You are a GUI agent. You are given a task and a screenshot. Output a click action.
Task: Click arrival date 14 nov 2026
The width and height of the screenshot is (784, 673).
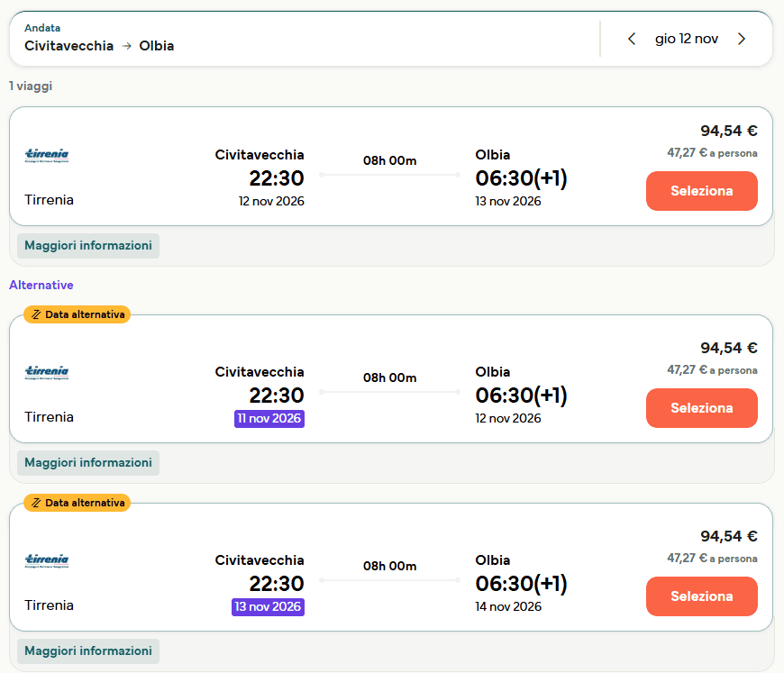point(508,606)
